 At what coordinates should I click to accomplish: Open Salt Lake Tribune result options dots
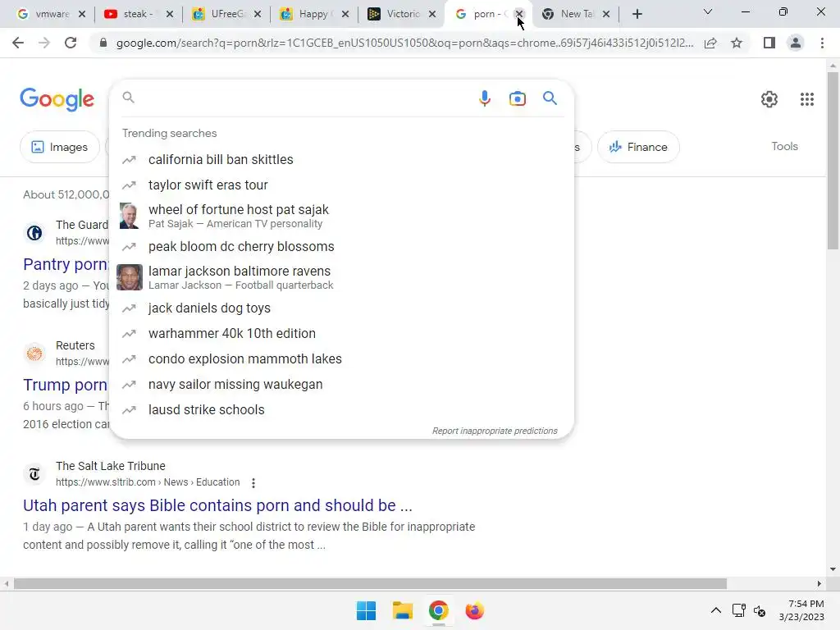[253, 482]
